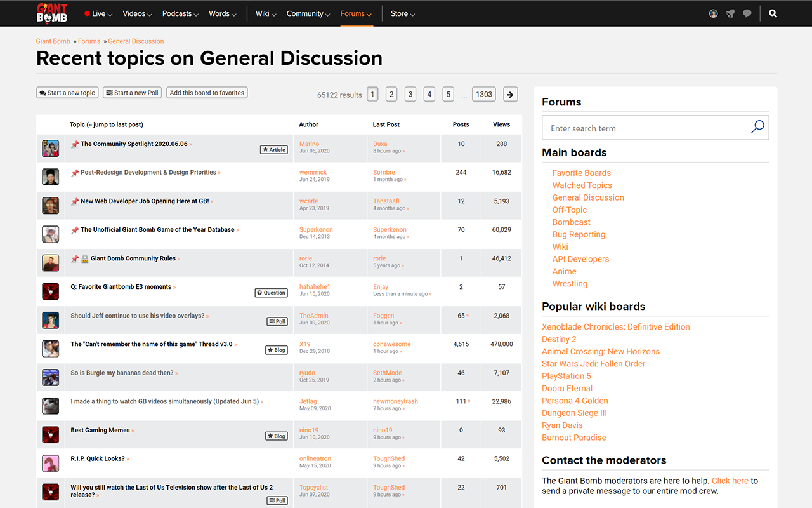Open the Off-Topic board
Viewport: 812px width, 508px height.
(x=570, y=210)
